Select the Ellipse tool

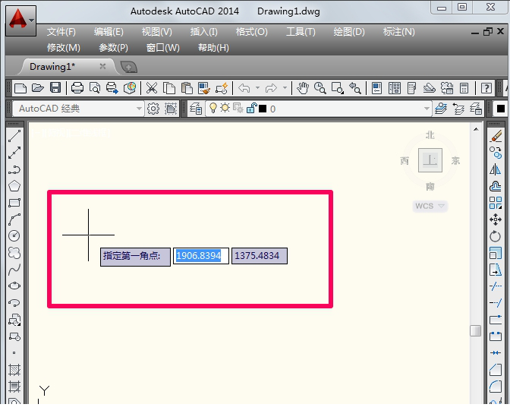click(14, 286)
